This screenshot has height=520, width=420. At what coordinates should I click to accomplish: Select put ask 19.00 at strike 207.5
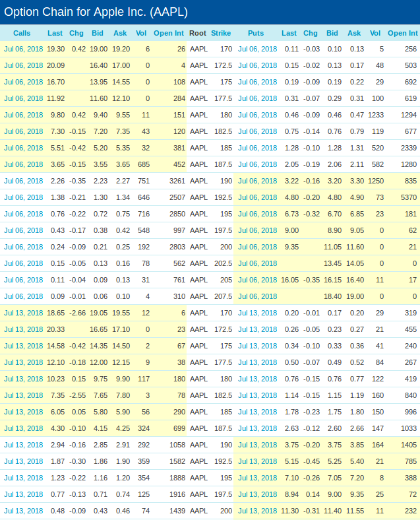click(x=355, y=296)
